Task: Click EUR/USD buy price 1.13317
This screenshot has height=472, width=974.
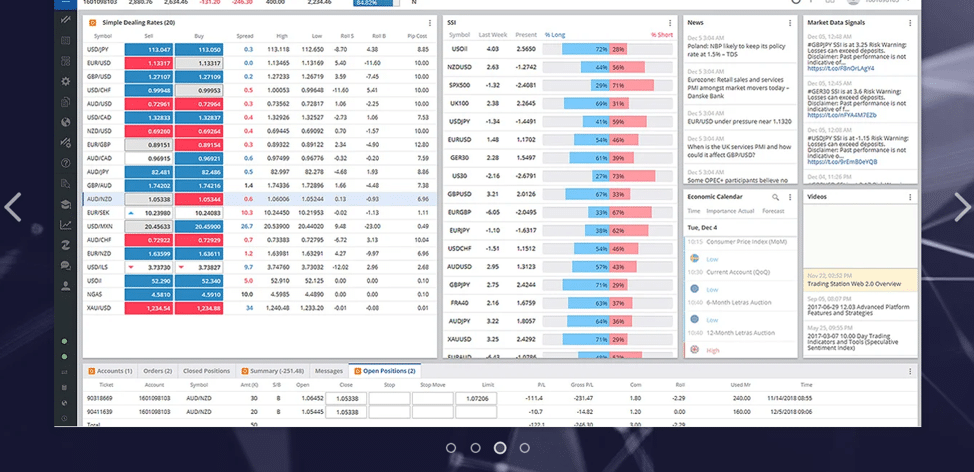Action: pyautogui.click(x=199, y=63)
